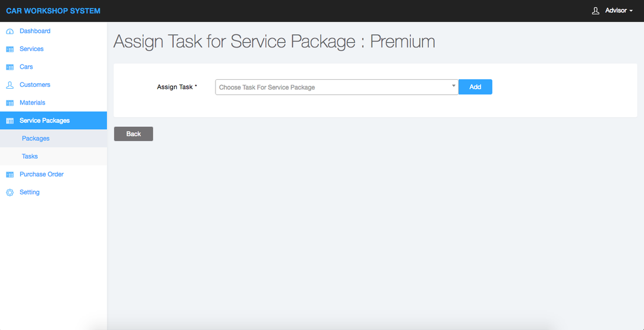The image size is (644, 330).
Task: Click the gray Back button
Action: pos(133,134)
